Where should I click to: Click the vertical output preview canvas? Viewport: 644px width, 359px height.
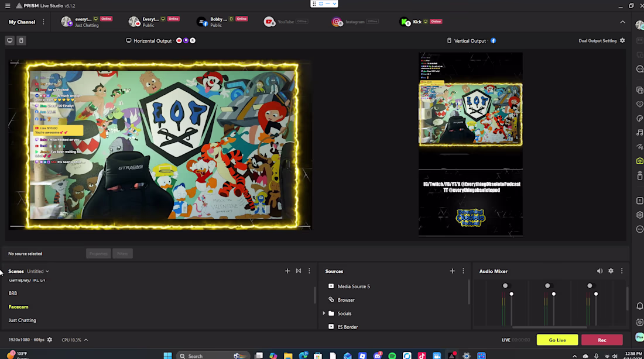[x=471, y=144]
